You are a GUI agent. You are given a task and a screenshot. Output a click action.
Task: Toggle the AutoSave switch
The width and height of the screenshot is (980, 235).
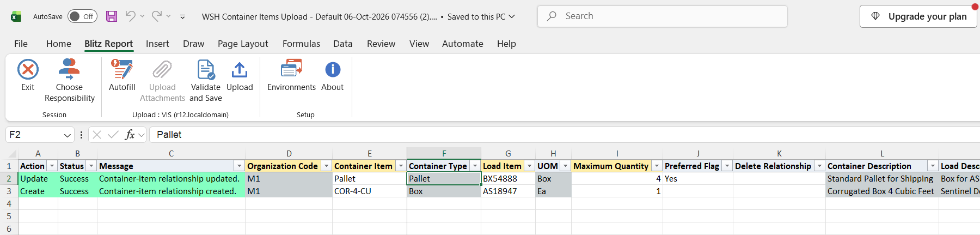[82, 16]
